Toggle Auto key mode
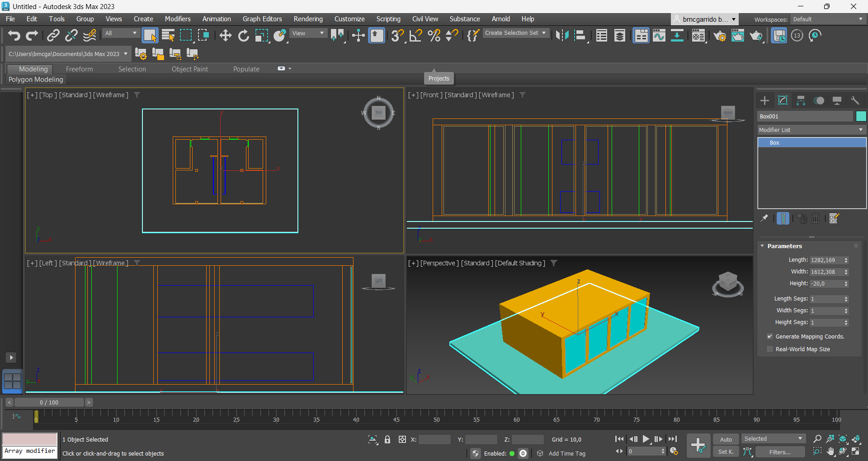Viewport: 868px width, 461px height. [726, 439]
